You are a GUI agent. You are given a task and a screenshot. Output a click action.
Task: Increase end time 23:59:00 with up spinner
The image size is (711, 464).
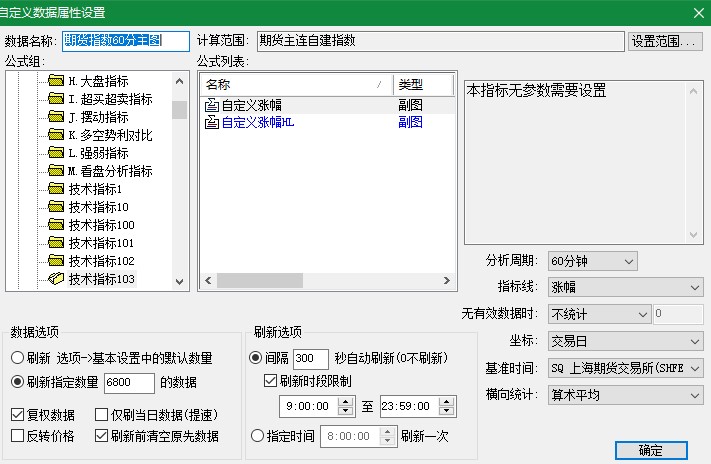pos(447,401)
